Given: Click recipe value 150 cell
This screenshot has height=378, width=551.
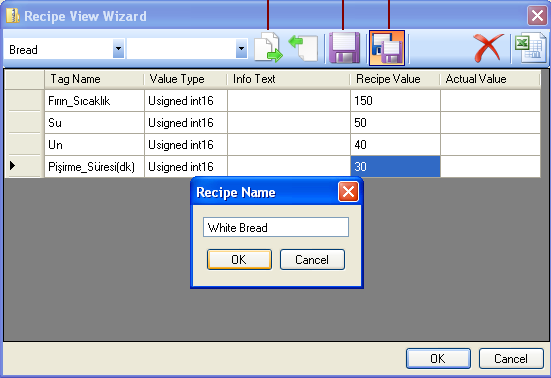Looking at the screenshot, I should [395, 101].
